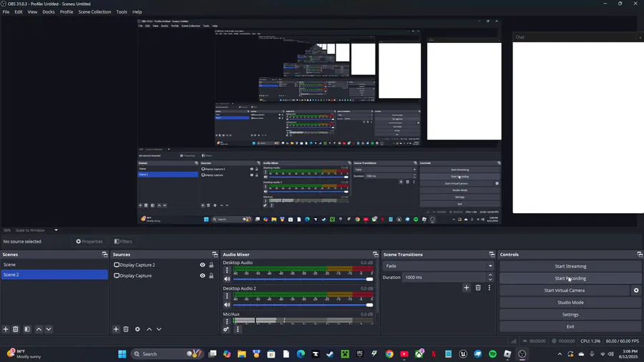The height and width of the screenshot is (362, 644).
Task: Toggle lock on Display Capture 2
Action: pos(211,265)
